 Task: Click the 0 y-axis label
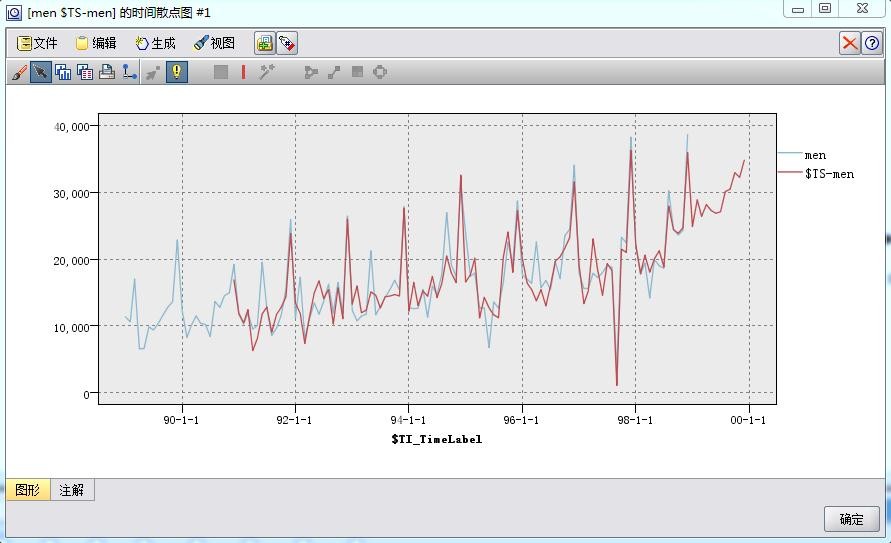[x=86, y=395]
